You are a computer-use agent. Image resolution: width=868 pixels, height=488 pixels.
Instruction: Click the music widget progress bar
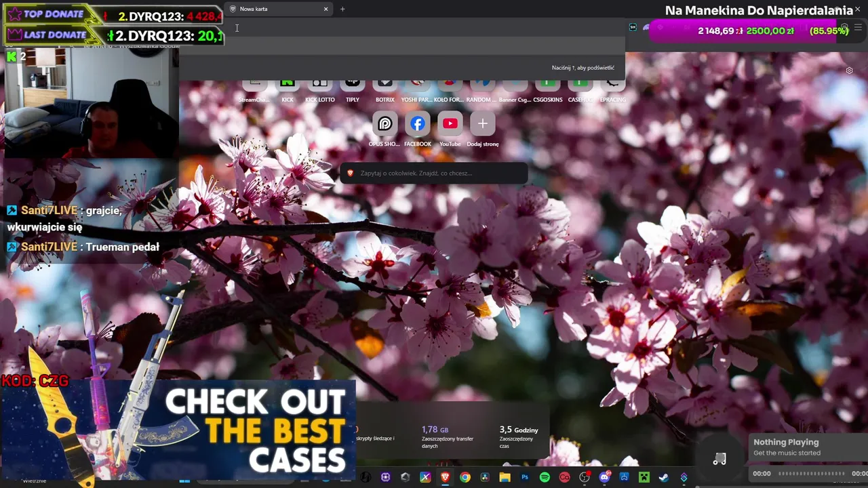pos(812,474)
